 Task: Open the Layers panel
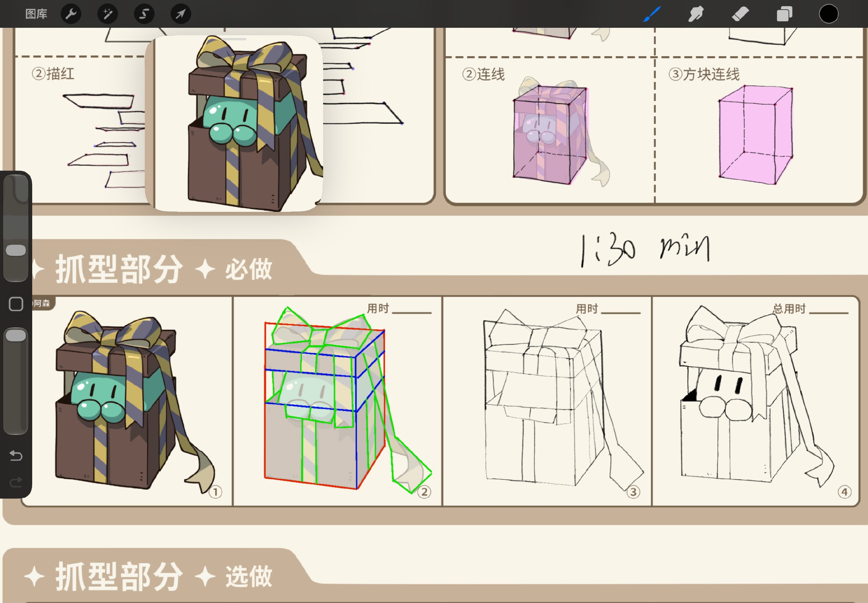pos(785,14)
